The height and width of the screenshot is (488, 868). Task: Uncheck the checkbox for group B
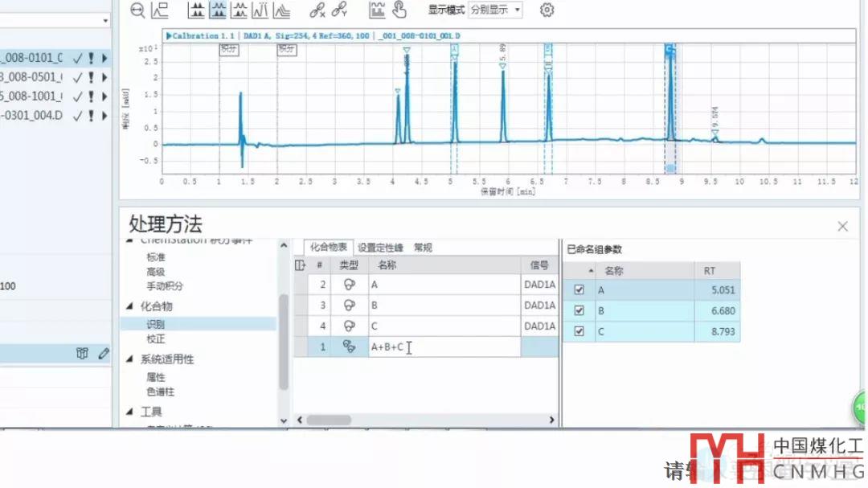tap(579, 311)
